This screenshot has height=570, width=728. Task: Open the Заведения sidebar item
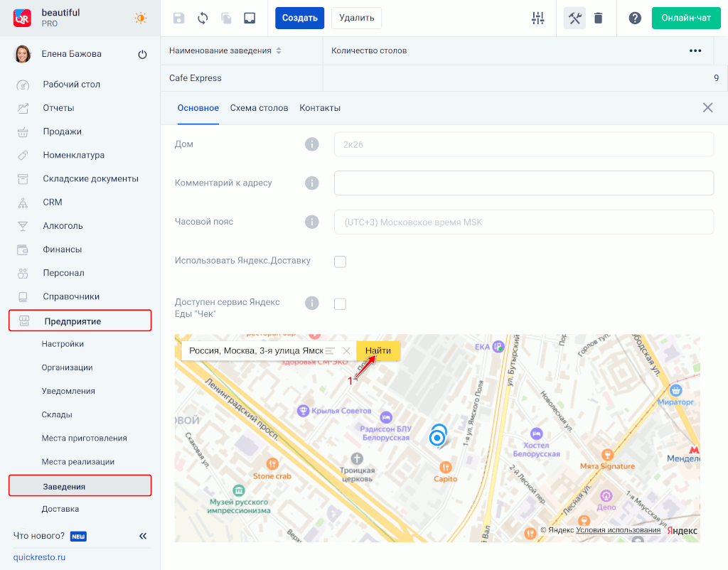tap(80, 486)
